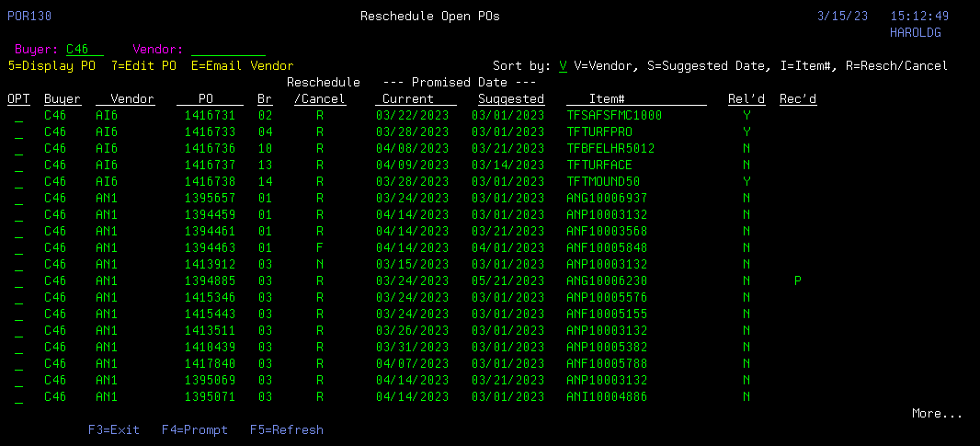This screenshot has height=446, width=980.
Task: Click the Rec'd value P for PO 1394885
Action: click(797, 281)
